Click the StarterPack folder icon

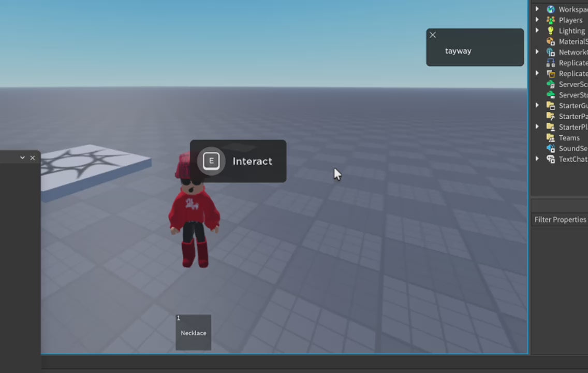click(551, 117)
